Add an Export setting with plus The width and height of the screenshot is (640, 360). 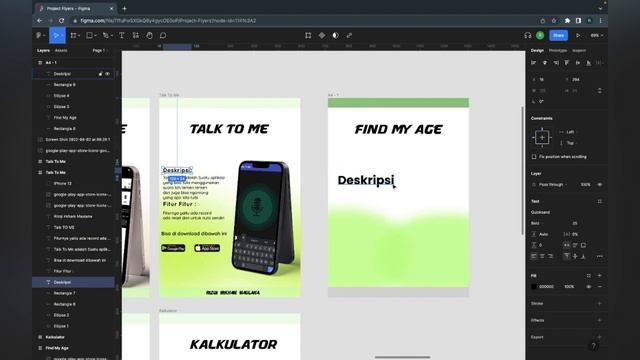tap(600, 337)
